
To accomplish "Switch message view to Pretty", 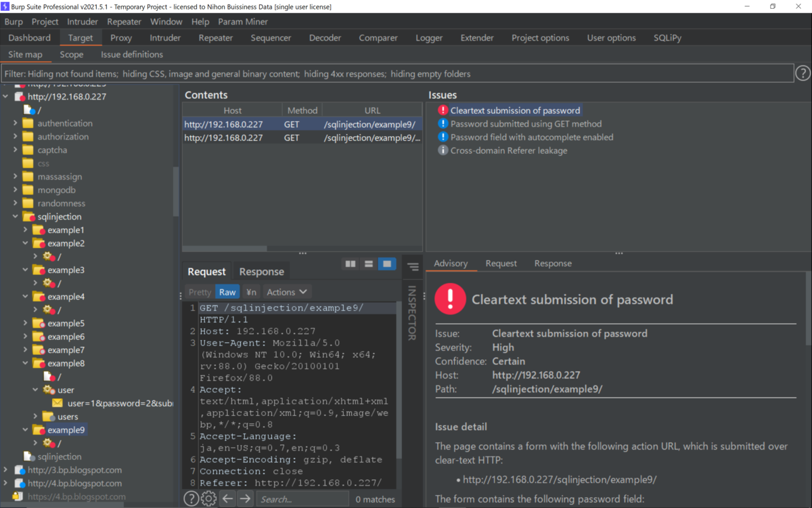I will click(200, 292).
